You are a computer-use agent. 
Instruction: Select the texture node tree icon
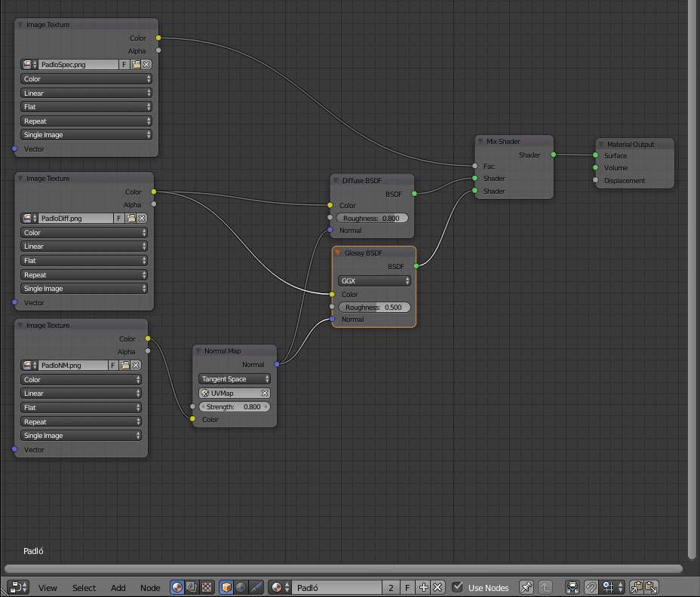tap(207, 587)
